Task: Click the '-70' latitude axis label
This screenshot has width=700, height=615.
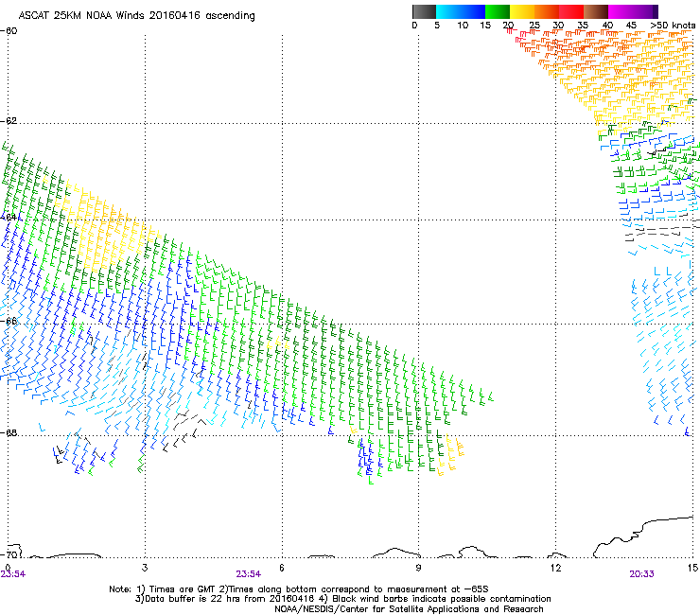Action: (9, 554)
